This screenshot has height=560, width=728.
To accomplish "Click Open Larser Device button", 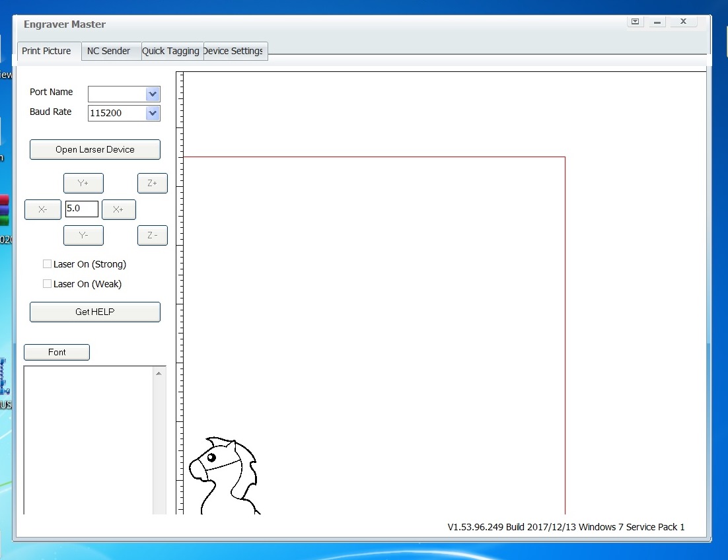I will [95, 149].
